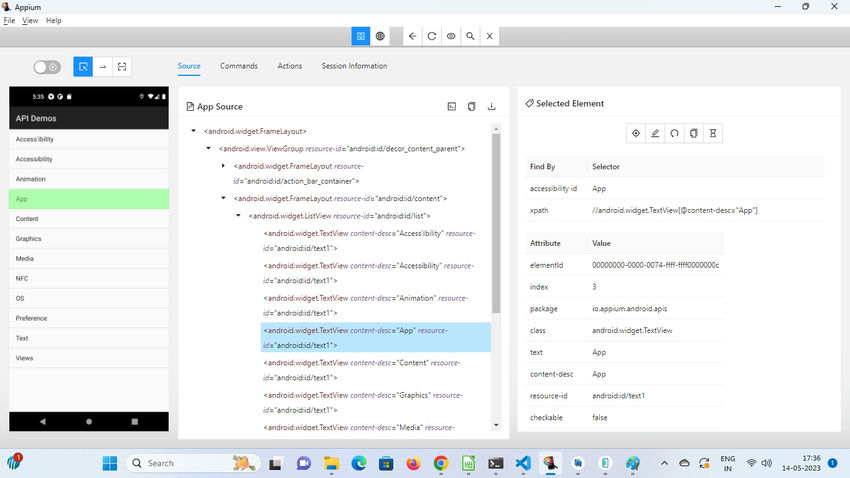Click the App Source scrollbar thumb

(496, 223)
